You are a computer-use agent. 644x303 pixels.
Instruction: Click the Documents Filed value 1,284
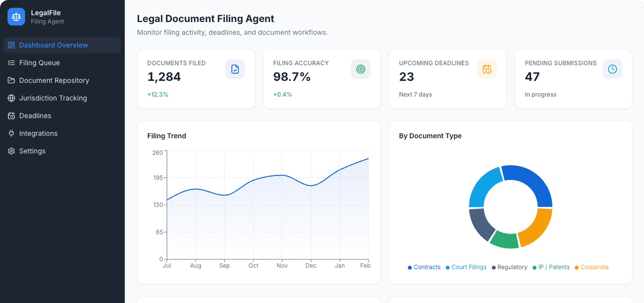tap(164, 77)
